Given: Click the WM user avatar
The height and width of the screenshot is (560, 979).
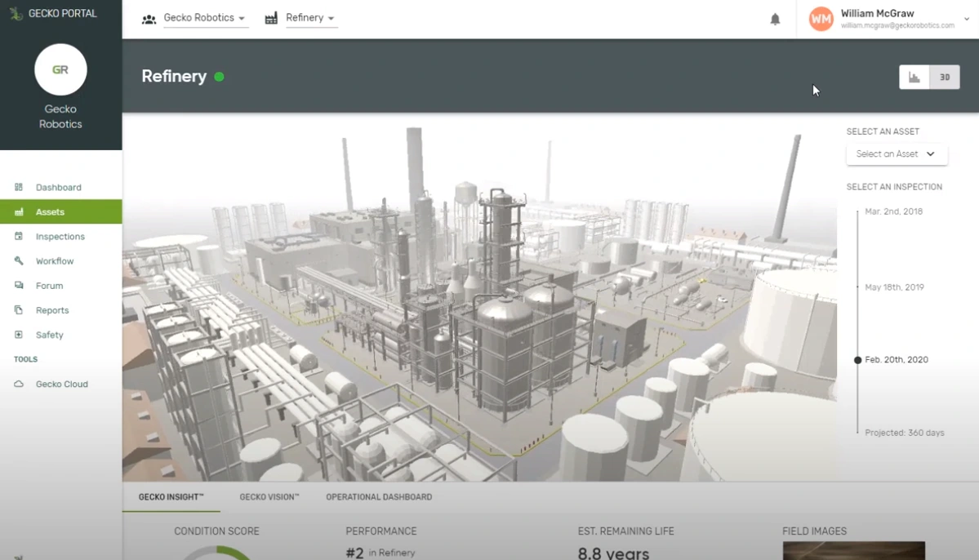Looking at the screenshot, I should click(821, 19).
